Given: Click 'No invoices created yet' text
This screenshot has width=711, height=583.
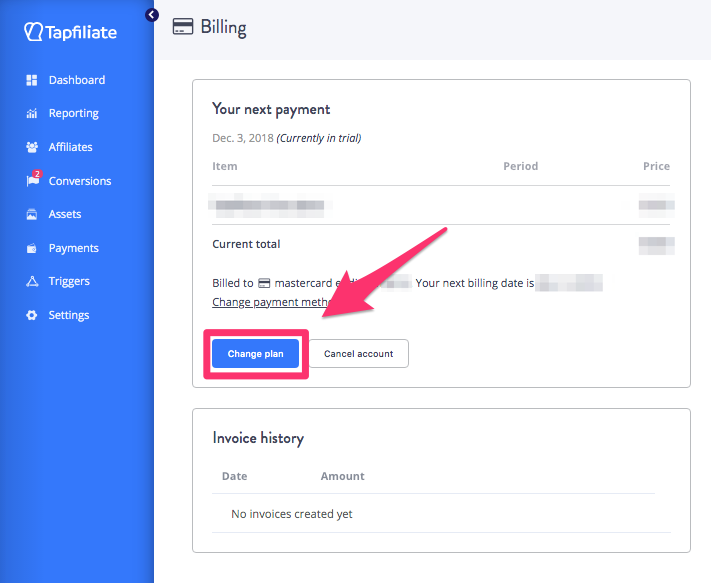Looking at the screenshot, I should [x=292, y=514].
